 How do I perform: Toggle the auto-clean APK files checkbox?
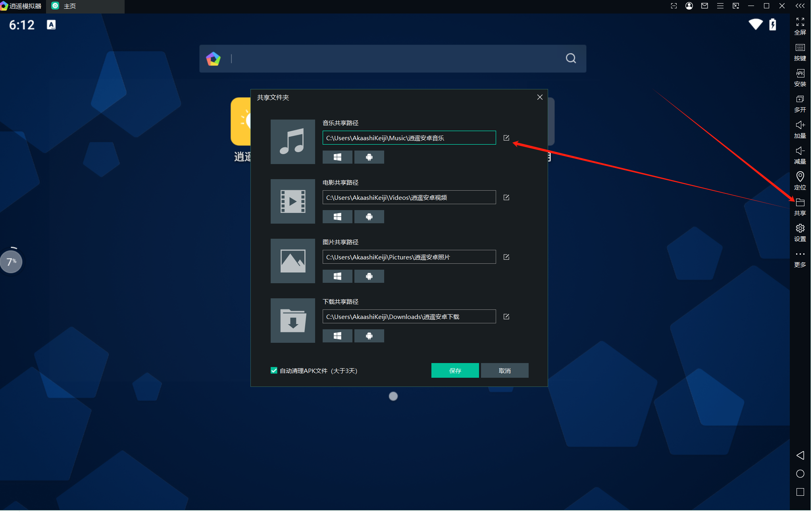(274, 371)
